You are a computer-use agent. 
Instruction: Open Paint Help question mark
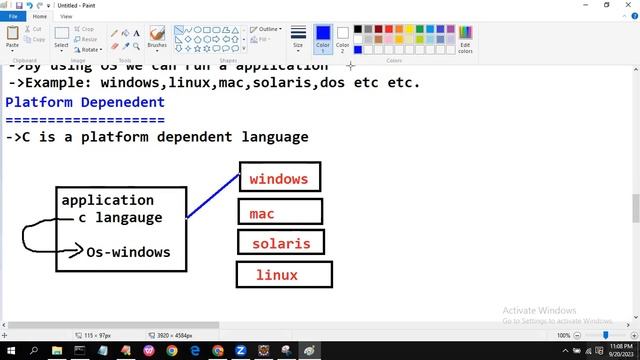635,16
